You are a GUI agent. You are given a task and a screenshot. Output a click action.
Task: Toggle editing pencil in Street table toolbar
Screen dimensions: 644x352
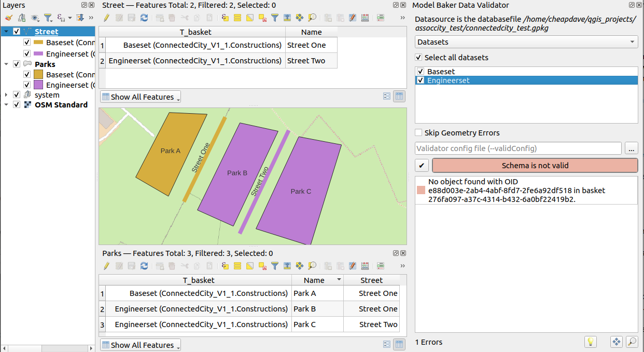point(106,18)
